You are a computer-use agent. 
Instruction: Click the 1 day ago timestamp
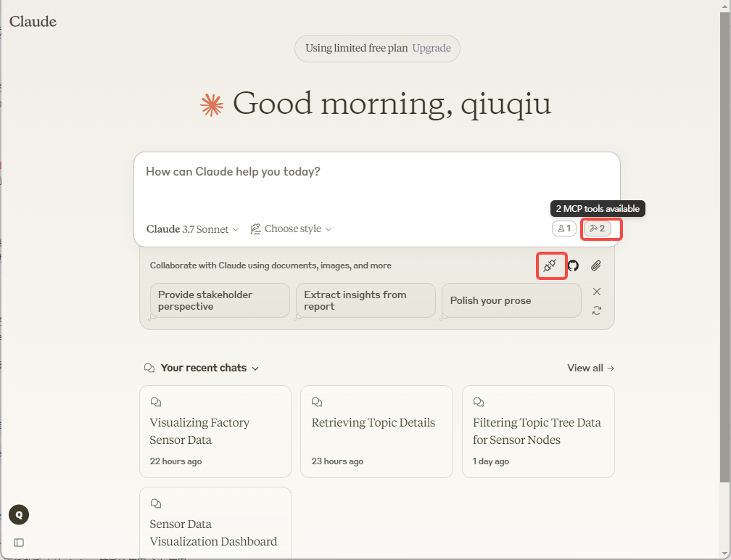tap(490, 461)
